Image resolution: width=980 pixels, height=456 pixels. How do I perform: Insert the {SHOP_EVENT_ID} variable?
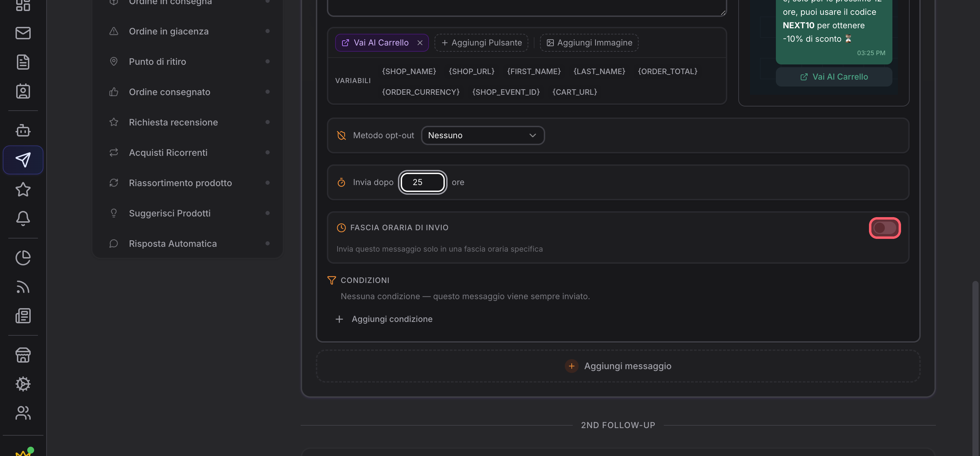(506, 92)
